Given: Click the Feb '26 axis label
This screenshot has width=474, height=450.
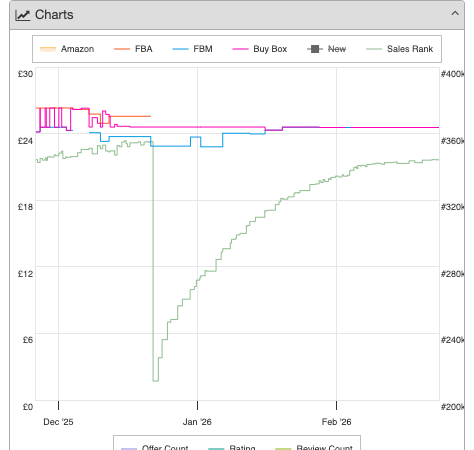Looking at the screenshot, I should [x=336, y=422].
